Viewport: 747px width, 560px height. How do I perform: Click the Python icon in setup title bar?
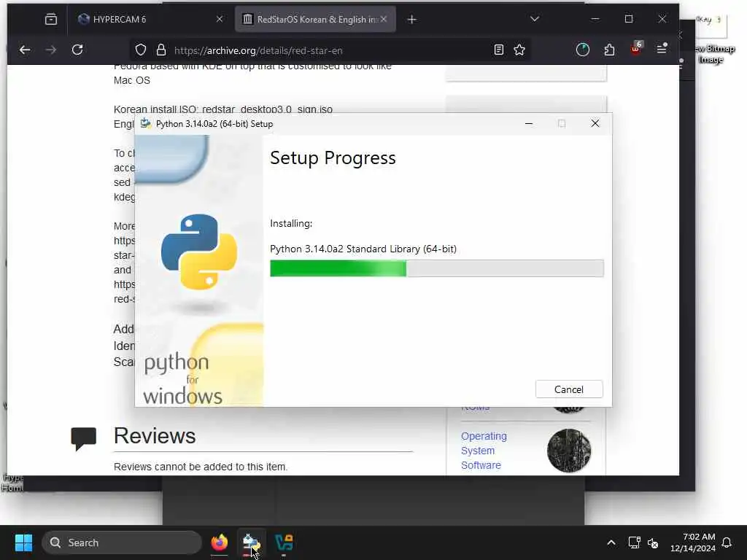point(146,123)
